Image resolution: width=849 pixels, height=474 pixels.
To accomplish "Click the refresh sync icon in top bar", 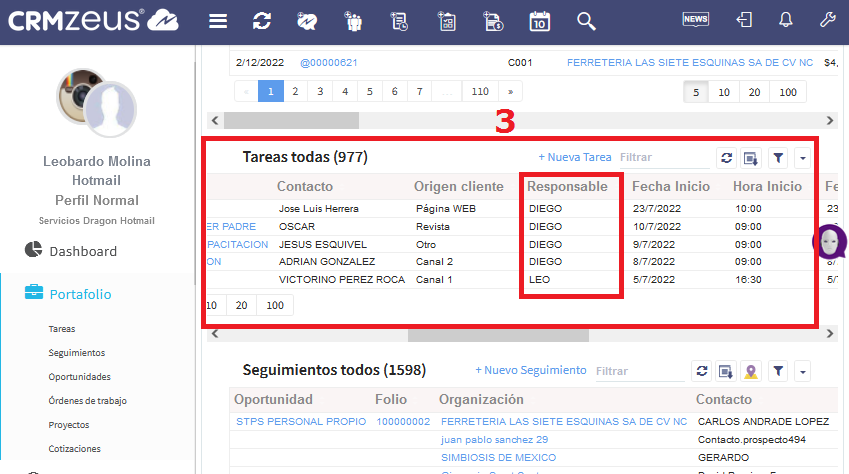I will (262, 21).
